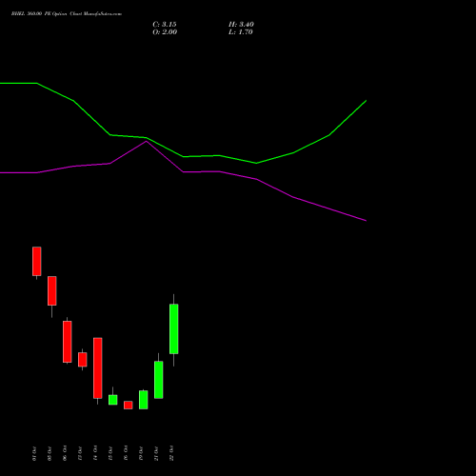This screenshot has height=476, width=476.
Task: Click the '01 Oct' date label
Action: (34, 453)
